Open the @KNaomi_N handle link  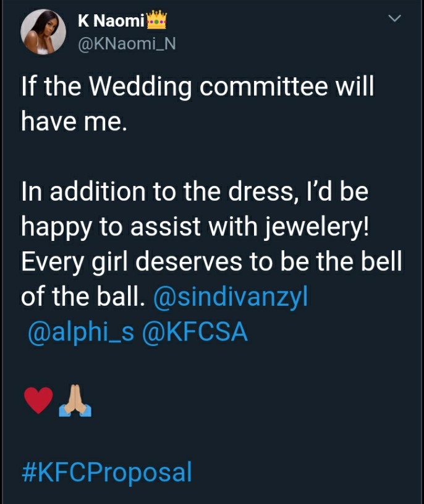click(x=127, y=44)
